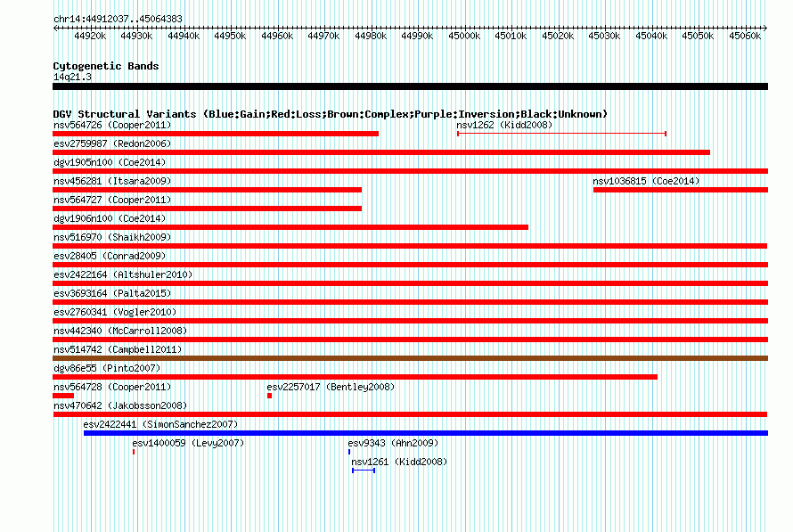This screenshot has height=532, width=793.
Task: Select the red nsv456281 loss bar
Action: (207, 190)
